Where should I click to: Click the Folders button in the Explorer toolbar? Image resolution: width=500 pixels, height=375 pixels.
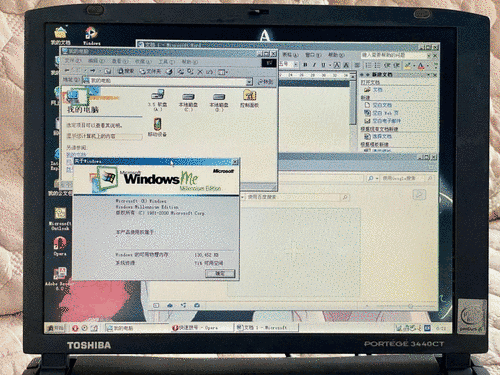[150, 71]
